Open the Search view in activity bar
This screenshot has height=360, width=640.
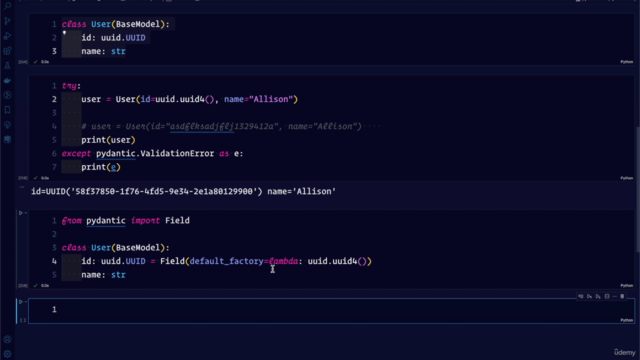pos(7,6)
